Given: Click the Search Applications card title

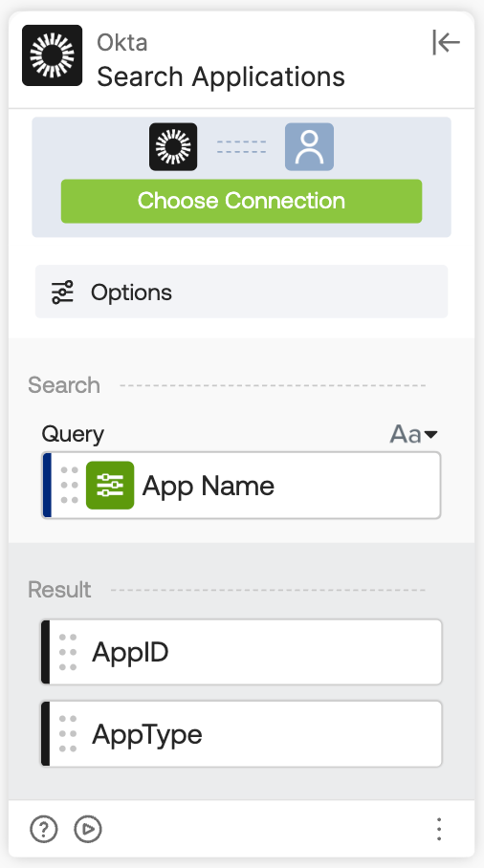Looking at the screenshot, I should tap(221, 76).
